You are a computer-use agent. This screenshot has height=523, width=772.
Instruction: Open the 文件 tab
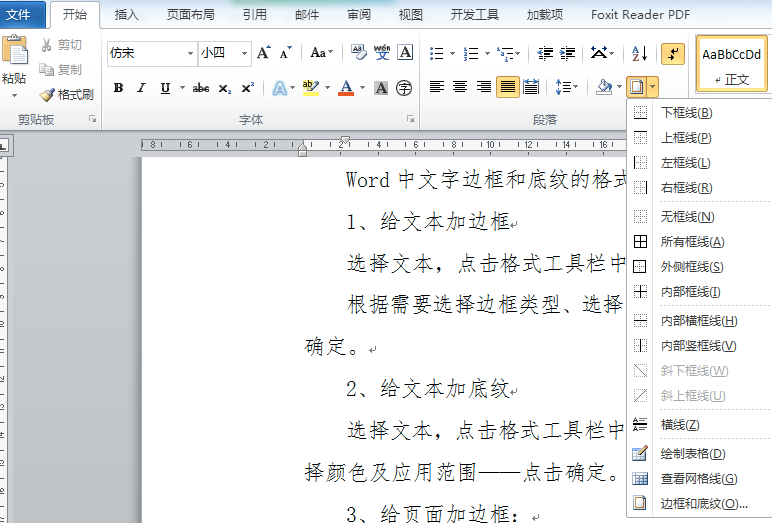pyautogui.click(x=23, y=15)
